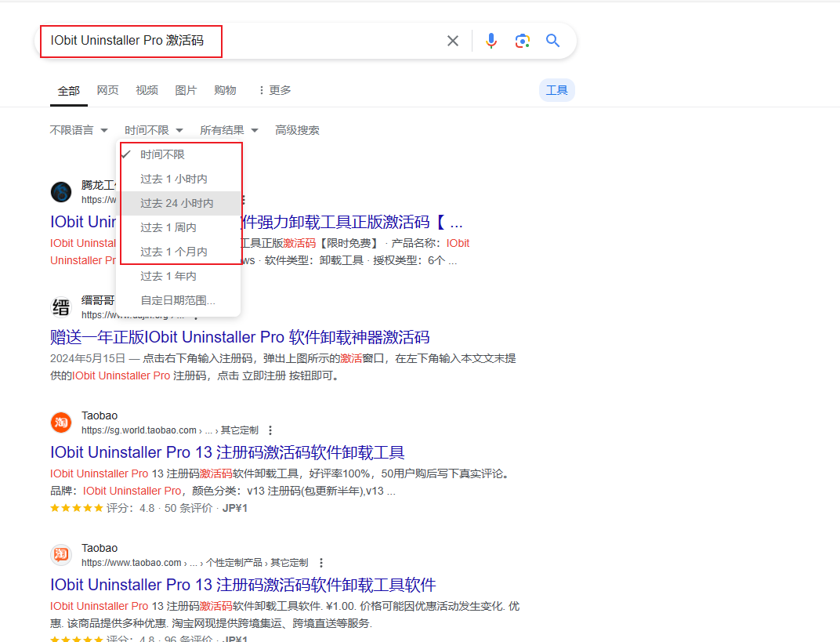
Task: Click the 缙哥哥 site favicon
Action: click(x=61, y=307)
